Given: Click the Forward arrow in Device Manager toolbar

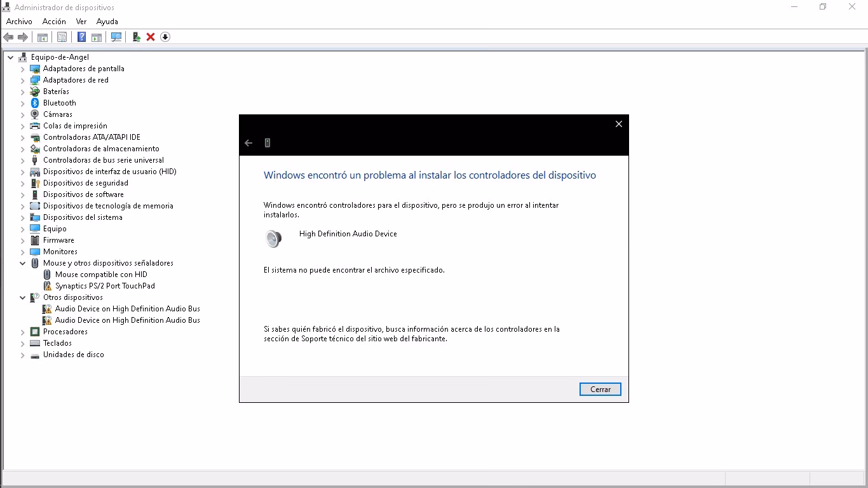Looking at the screenshot, I should coord(22,37).
